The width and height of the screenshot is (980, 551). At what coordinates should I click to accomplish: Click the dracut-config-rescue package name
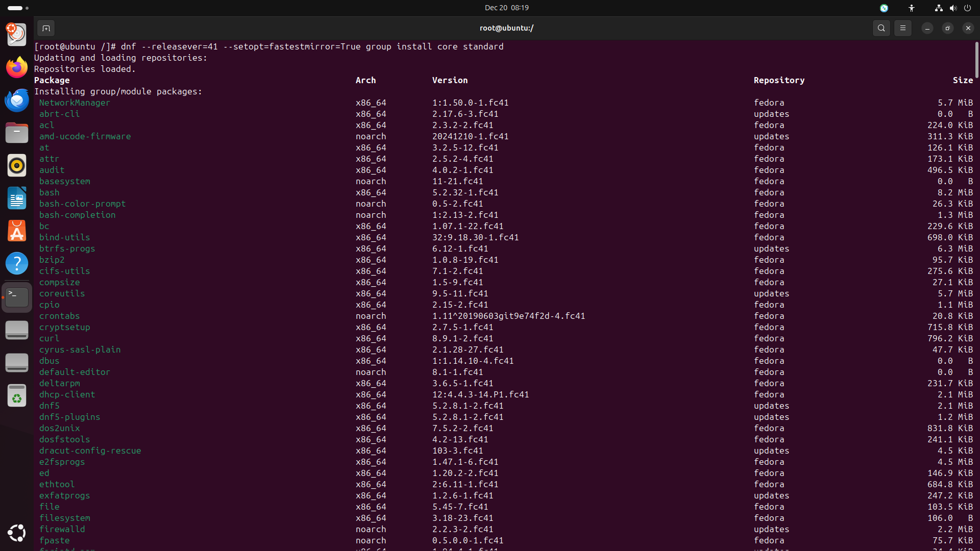90,450
